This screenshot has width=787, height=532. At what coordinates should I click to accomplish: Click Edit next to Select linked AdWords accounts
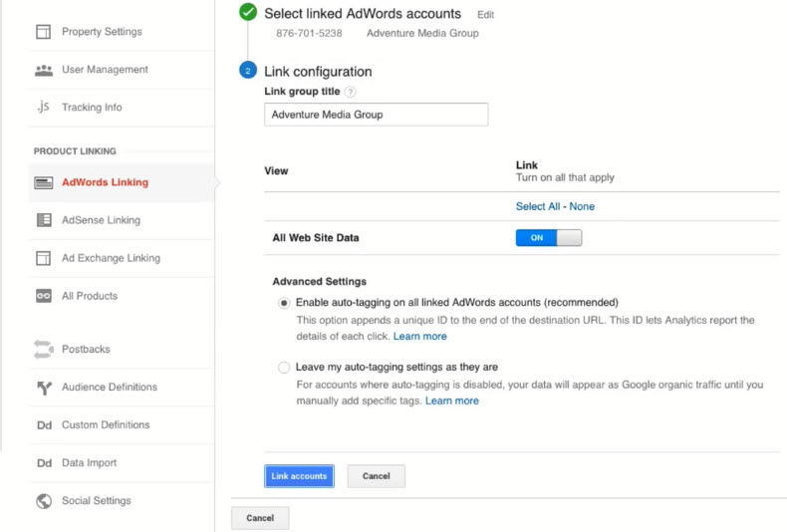pyautogui.click(x=485, y=15)
